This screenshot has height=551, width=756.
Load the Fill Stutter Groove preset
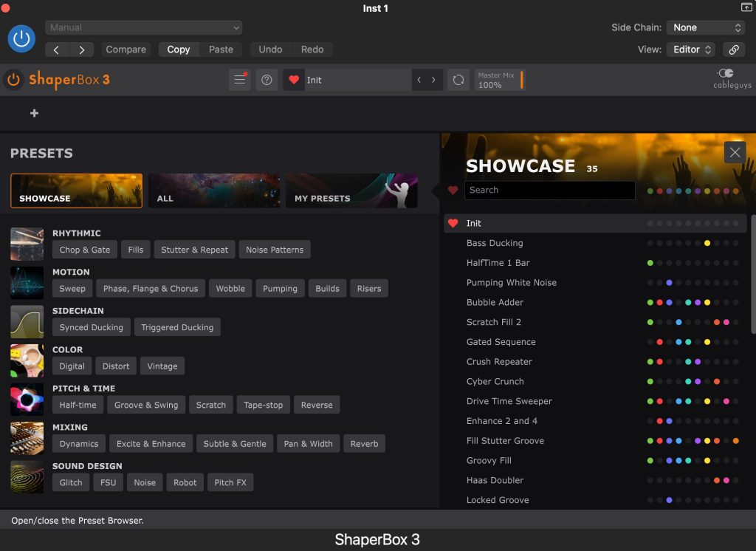[595, 441]
